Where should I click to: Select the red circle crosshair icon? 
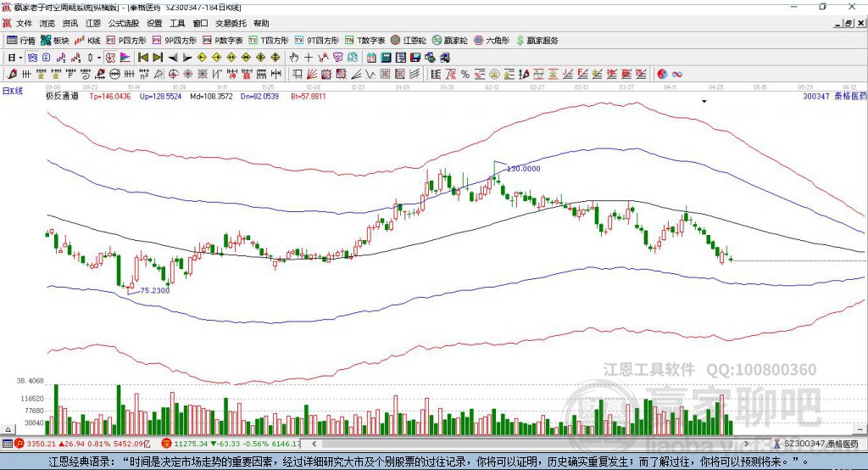click(x=173, y=74)
